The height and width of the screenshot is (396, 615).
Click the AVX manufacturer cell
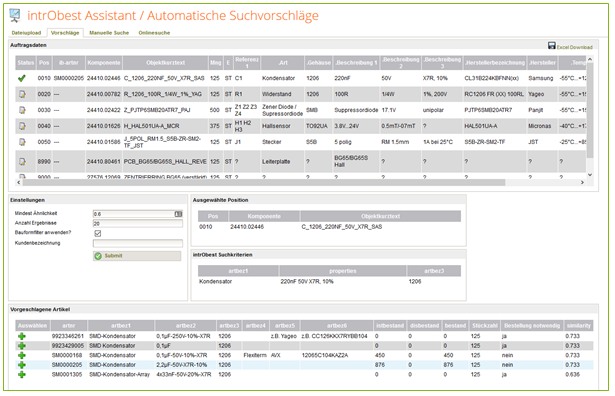tap(276, 355)
